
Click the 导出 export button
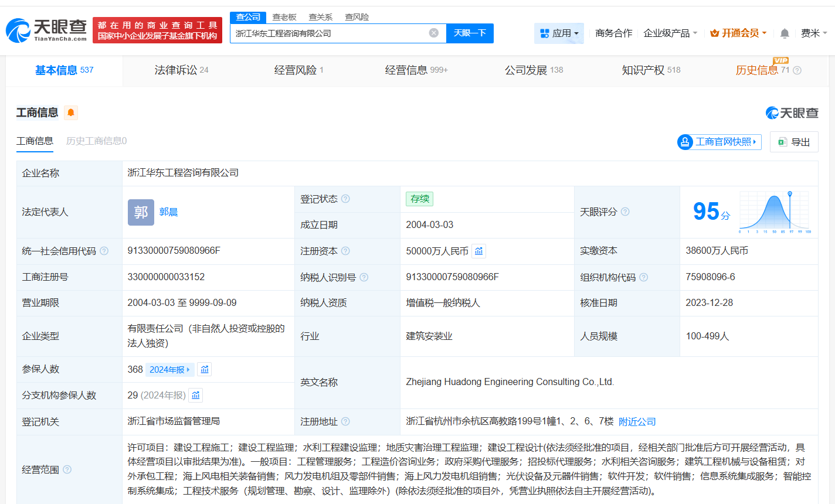[x=795, y=142]
